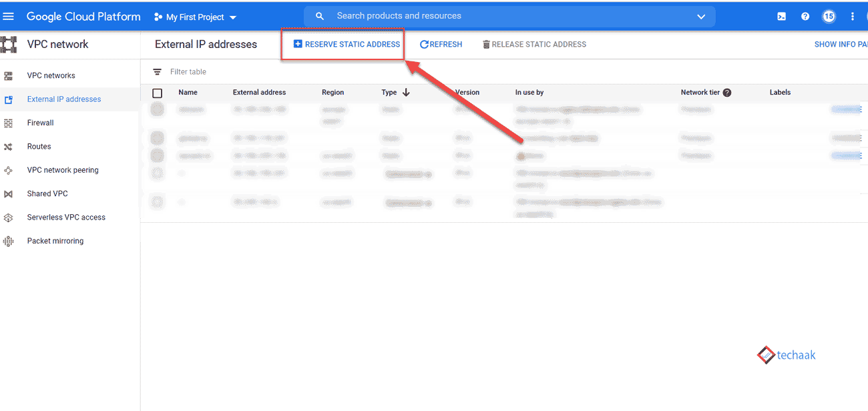Click the VPC network peering icon
Viewport: 868px width, 411px height.
click(x=8, y=170)
